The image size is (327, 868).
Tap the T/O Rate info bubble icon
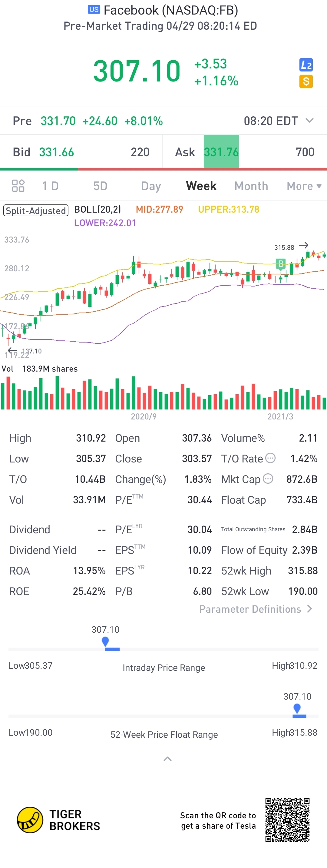270,458
